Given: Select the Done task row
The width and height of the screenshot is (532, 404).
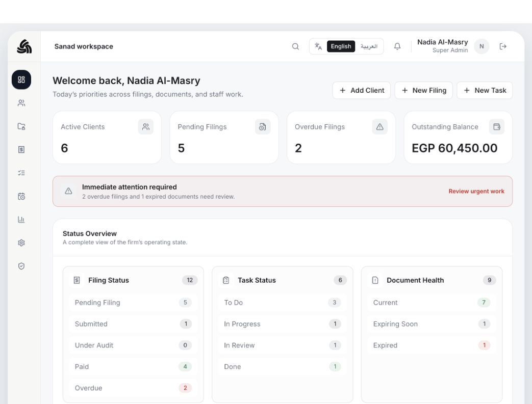Looking at the screenshot, I should [x=283, y=367].
